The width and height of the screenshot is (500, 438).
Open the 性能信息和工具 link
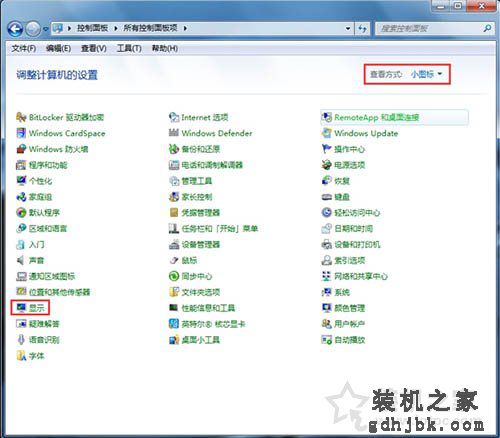pyautogui.click(x=208, y=308)
